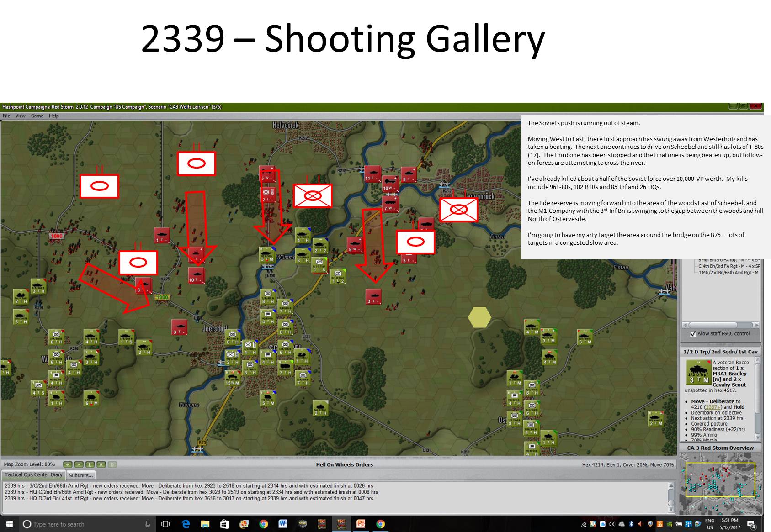Click the Type here to search box

[87, 524]
